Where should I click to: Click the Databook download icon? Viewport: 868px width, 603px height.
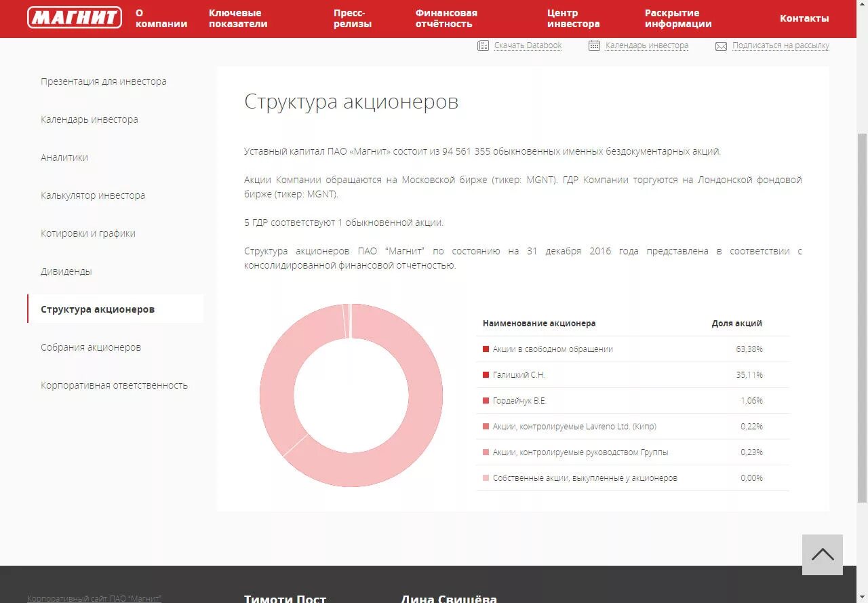[x=483, y=45]
